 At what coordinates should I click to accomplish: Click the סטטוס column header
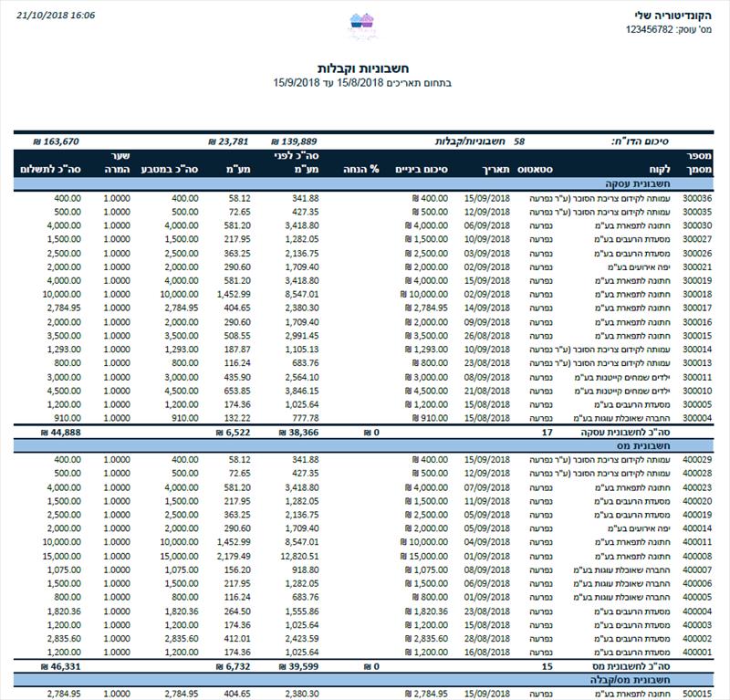point(535,170)
